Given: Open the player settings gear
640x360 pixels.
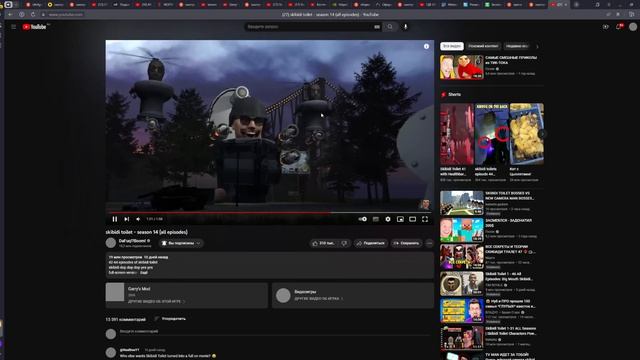Looking at the screenshot, I should (388, 219).
